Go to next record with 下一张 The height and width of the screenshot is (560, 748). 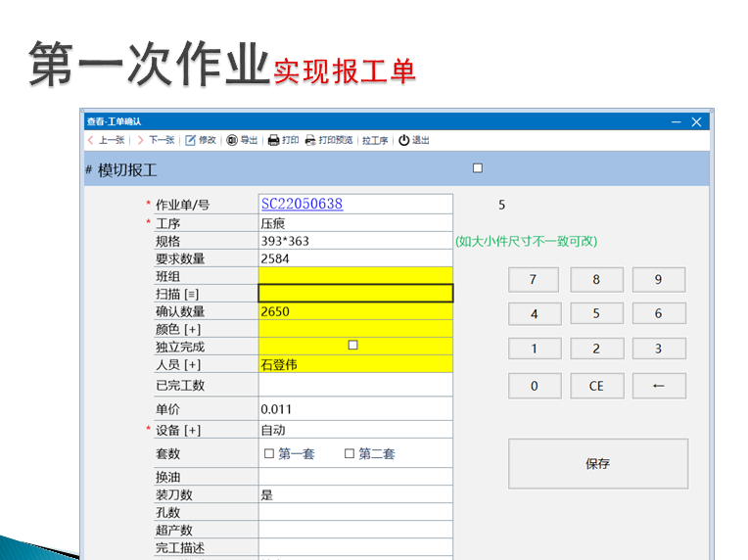pyautogui.click(x=155, y=140)
